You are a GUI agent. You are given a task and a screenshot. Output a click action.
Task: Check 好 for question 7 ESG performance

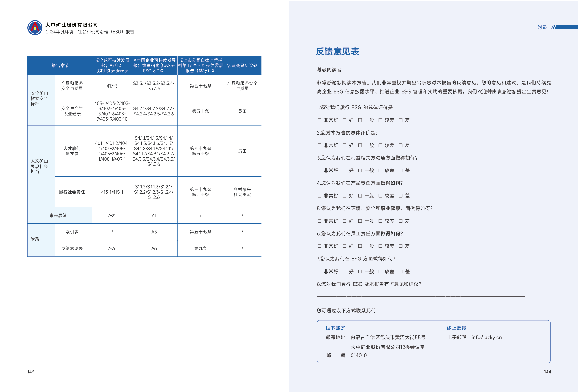pyautogui.click(x=345, y=271)
